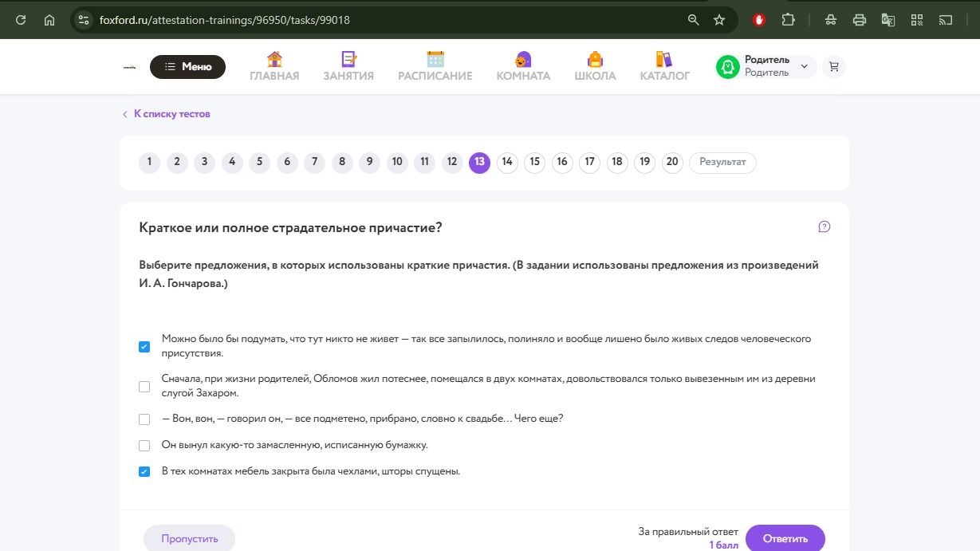Click the QR code generator icon
The image size is (980, 551).
917,20
